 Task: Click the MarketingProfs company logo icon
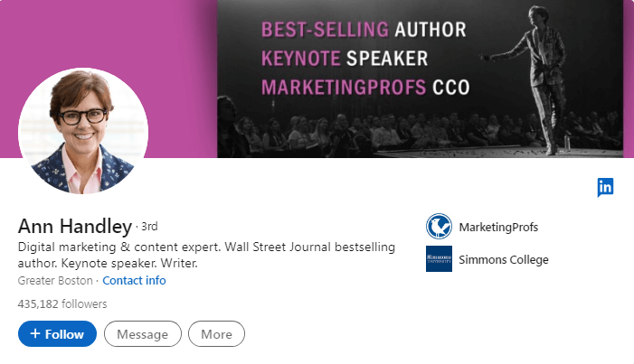439,226
